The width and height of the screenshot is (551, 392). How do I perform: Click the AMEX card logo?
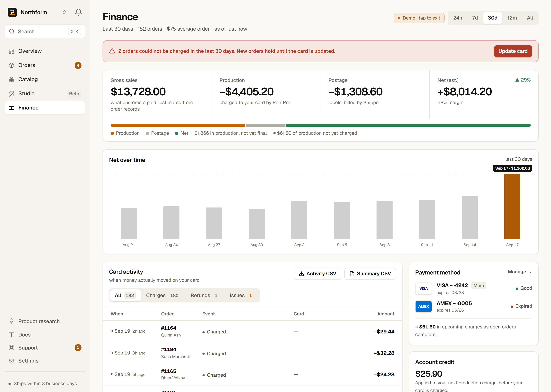(x=423, y=306)
